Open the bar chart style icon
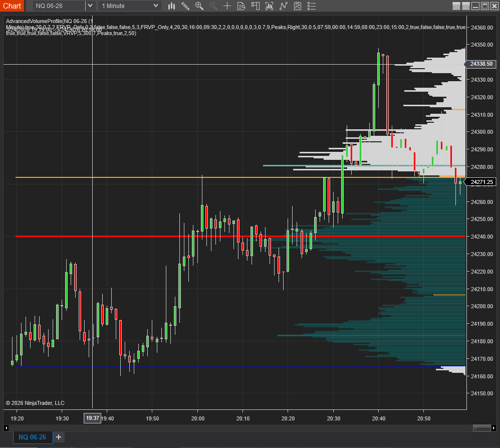The image size is (500, 448). (x=171, y=6)
